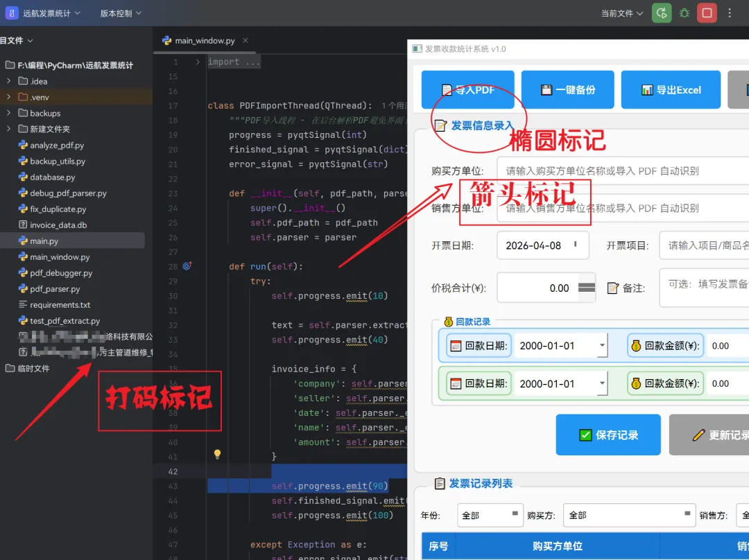Click the money bag icon in first 回款金额 label
The image size is (749, 560).
coord(636,346)
